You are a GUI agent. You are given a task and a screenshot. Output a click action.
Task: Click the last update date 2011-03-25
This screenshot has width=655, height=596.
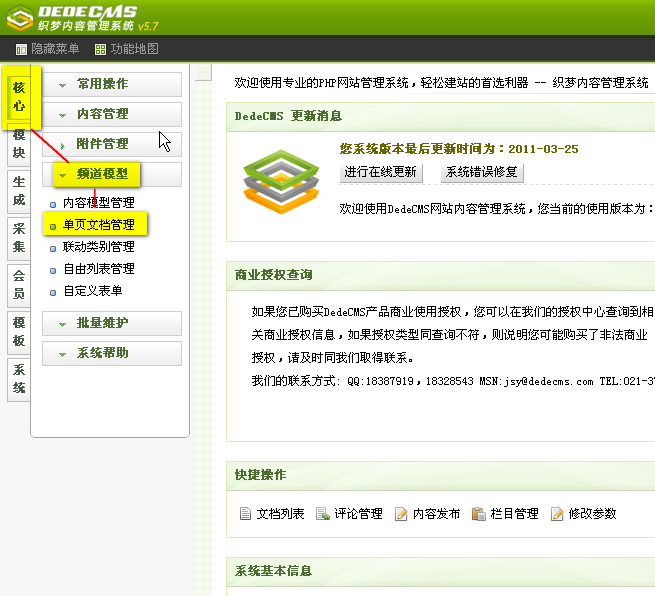pos(543,149)
